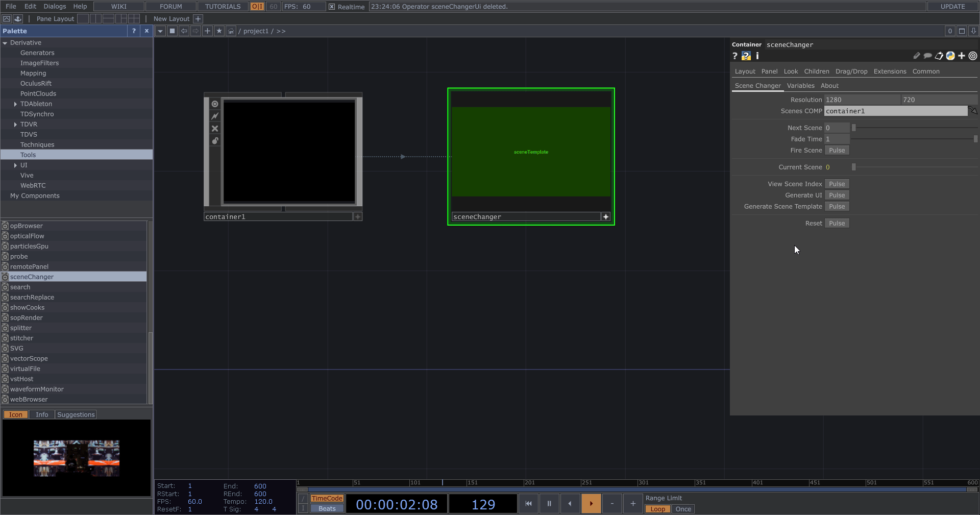Click the home icon in network path bar
Screen dimensions: 980x515
(231, 31)
